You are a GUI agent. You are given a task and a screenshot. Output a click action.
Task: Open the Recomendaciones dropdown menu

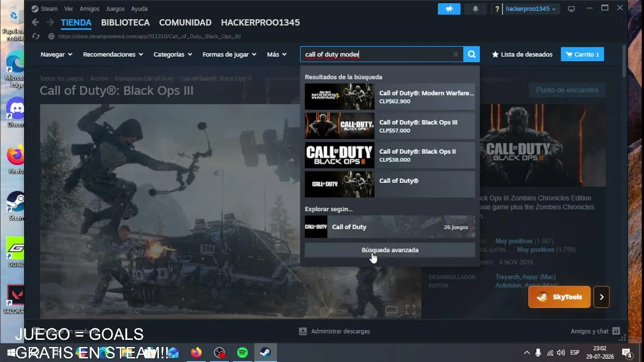click(x=113, y=54)
